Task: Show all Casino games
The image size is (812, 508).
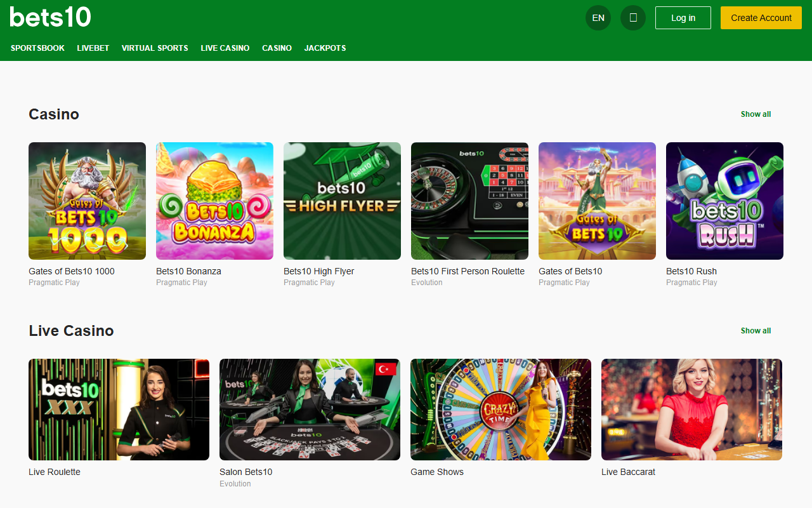Action: (x=756, y=114)
